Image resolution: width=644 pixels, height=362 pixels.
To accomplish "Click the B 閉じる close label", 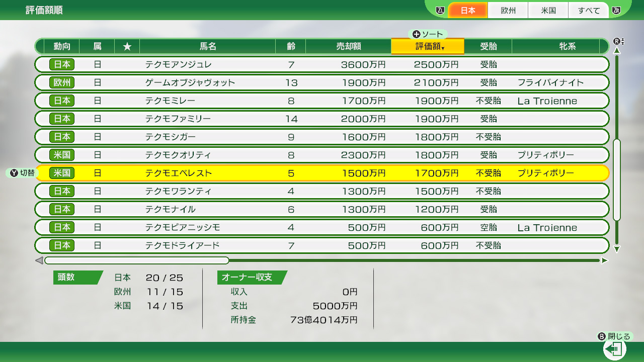I will [x=614, y=336].
